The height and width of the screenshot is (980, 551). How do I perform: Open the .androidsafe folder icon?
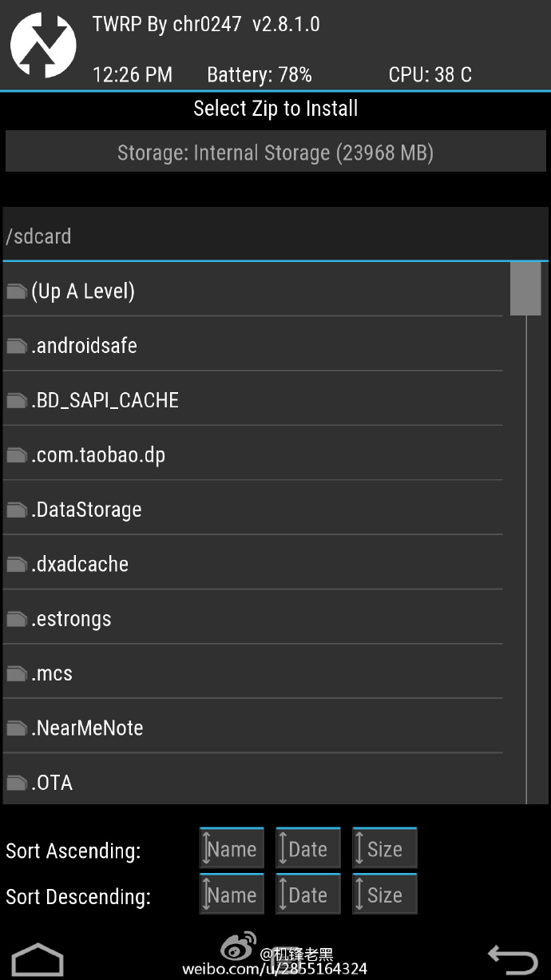(16, 345)
